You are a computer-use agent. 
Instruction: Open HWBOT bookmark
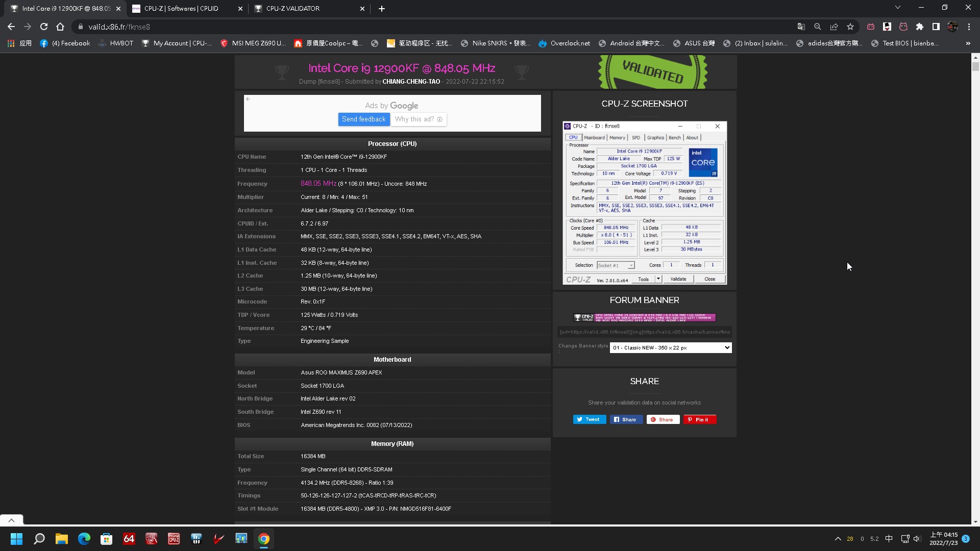click(115, 43)
